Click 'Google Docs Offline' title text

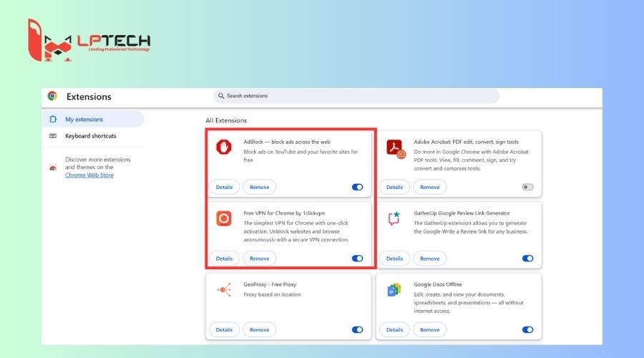pyautogui.click(x=438, y=284)
